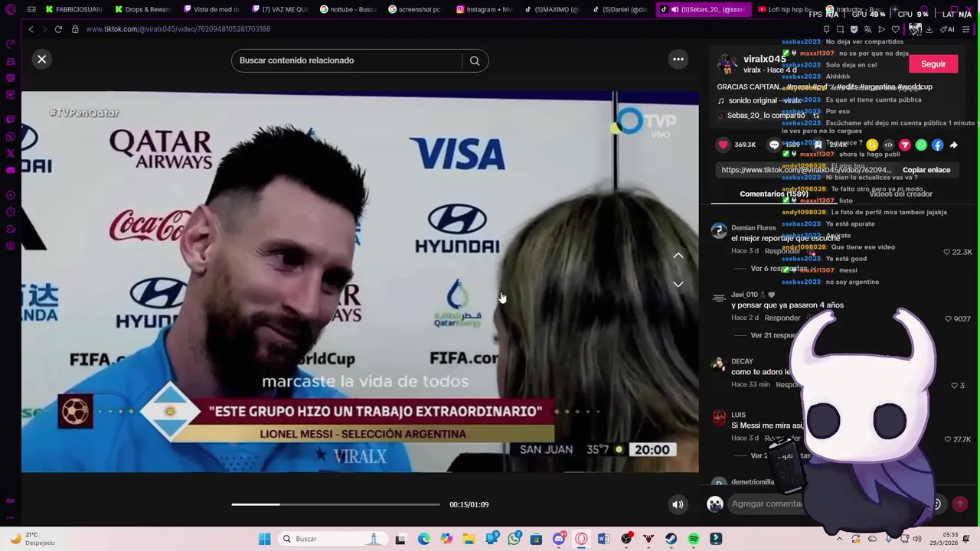980x551 pixels.
Task: Share to WhatsApp icon
Action: tap(921, 145)
